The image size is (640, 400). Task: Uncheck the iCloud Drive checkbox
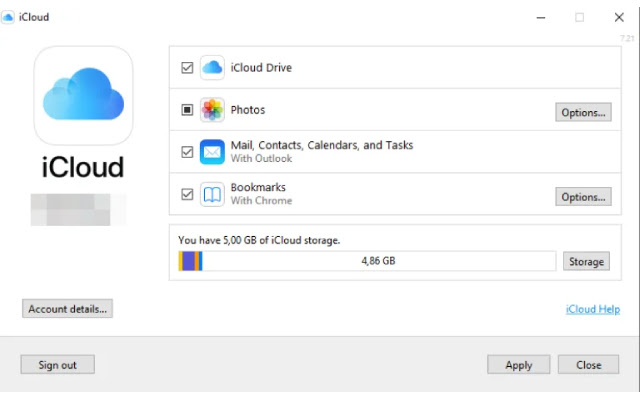(187, 67)
